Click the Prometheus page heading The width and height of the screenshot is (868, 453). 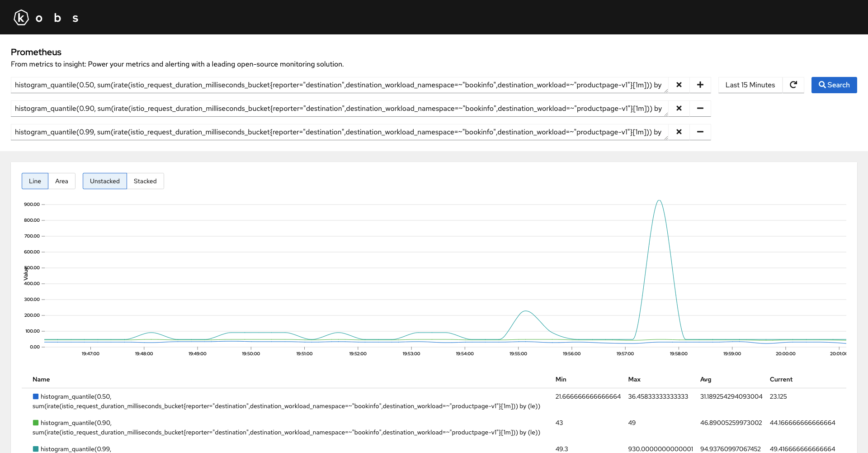36,52
